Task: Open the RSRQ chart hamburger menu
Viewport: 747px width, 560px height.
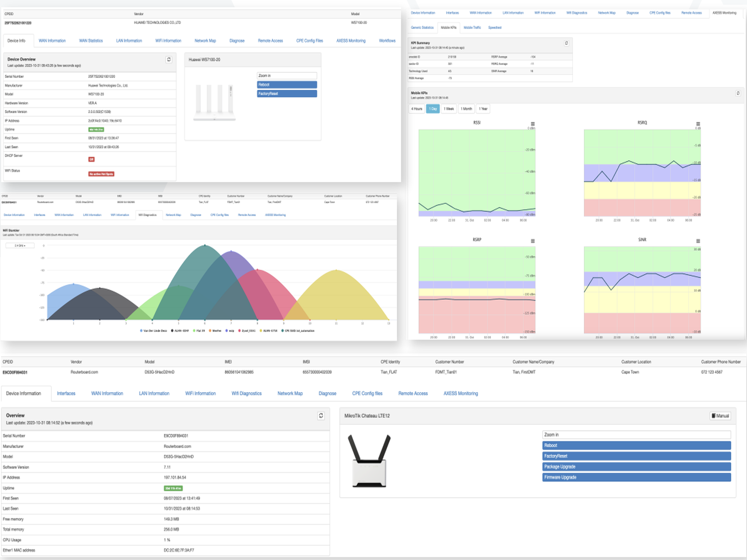Action: (698, 124)
